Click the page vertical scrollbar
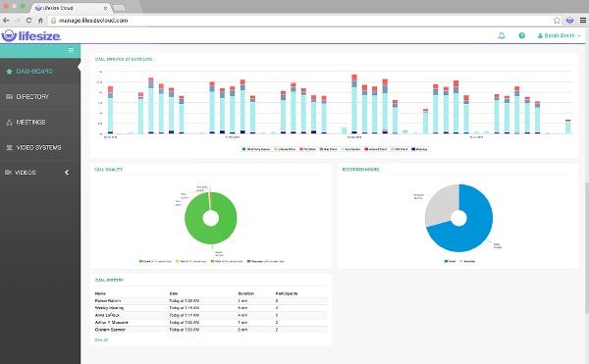The width and height of the screenshot is (589, 364). (587, 247)
